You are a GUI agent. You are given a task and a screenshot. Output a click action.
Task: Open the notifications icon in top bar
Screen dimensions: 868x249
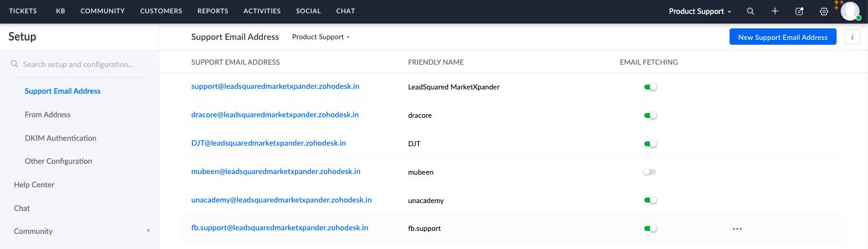[x=799, y=11]
